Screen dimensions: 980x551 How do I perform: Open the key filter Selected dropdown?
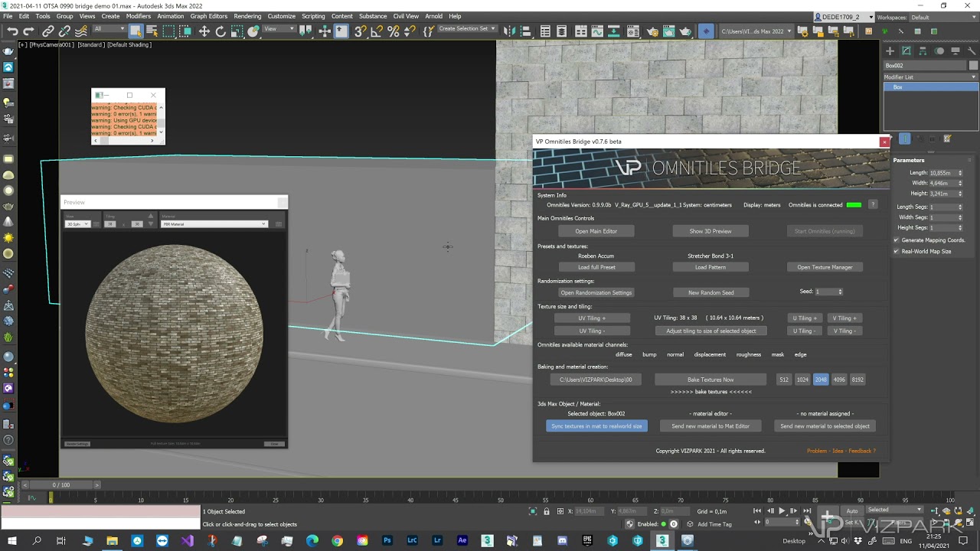coord(894,510)
